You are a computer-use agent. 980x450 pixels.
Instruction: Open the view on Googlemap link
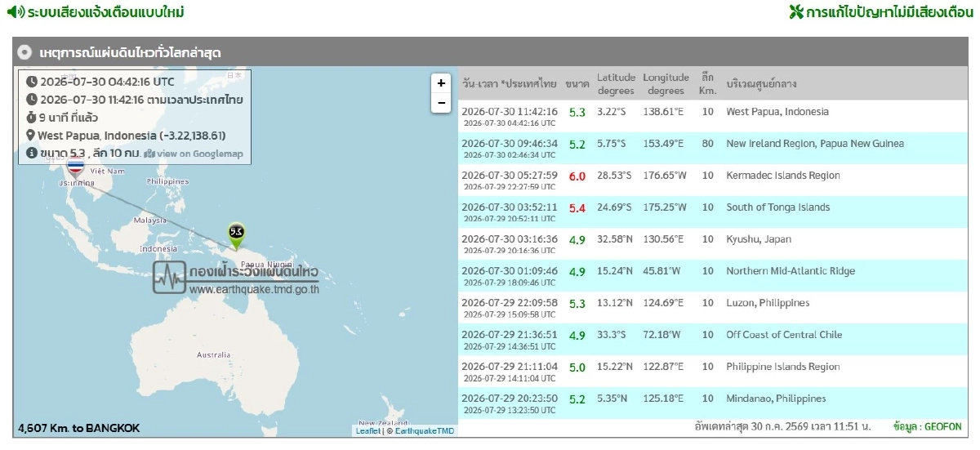(x=194, y=154)
